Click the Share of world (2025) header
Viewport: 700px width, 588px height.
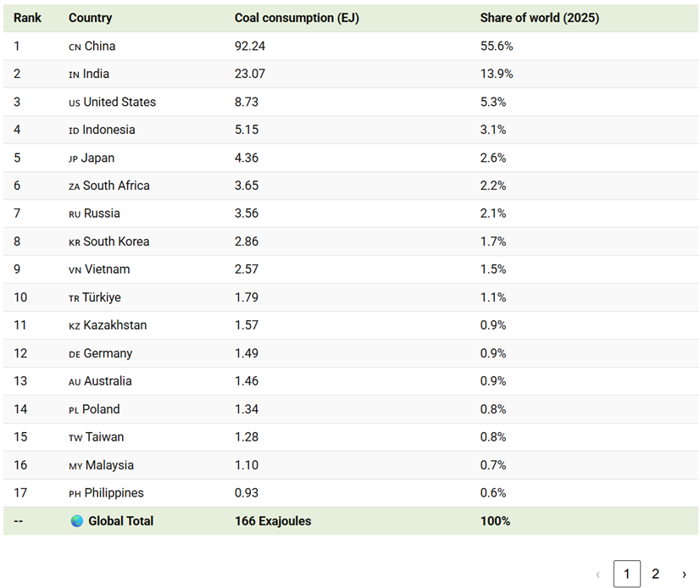coord(540,18)
